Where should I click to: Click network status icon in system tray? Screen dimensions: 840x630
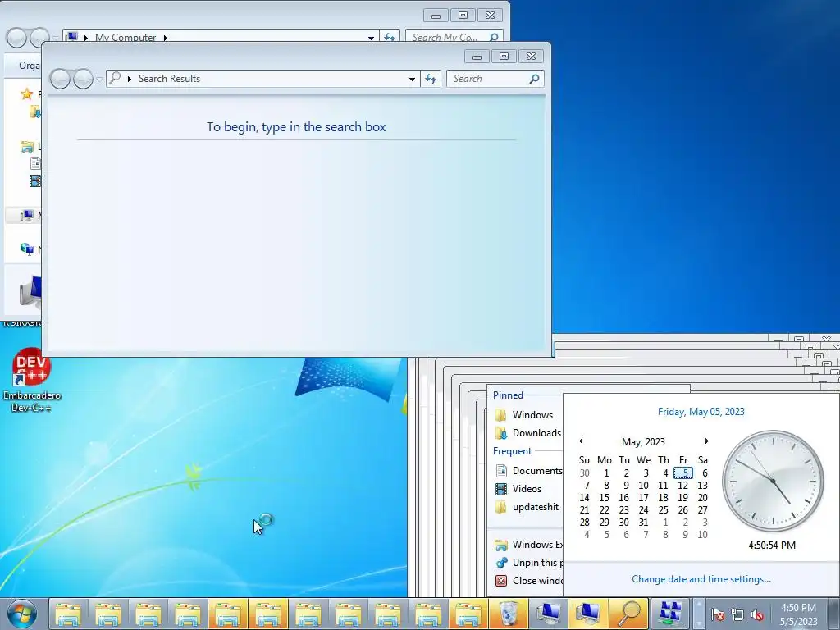coord(737,615)
